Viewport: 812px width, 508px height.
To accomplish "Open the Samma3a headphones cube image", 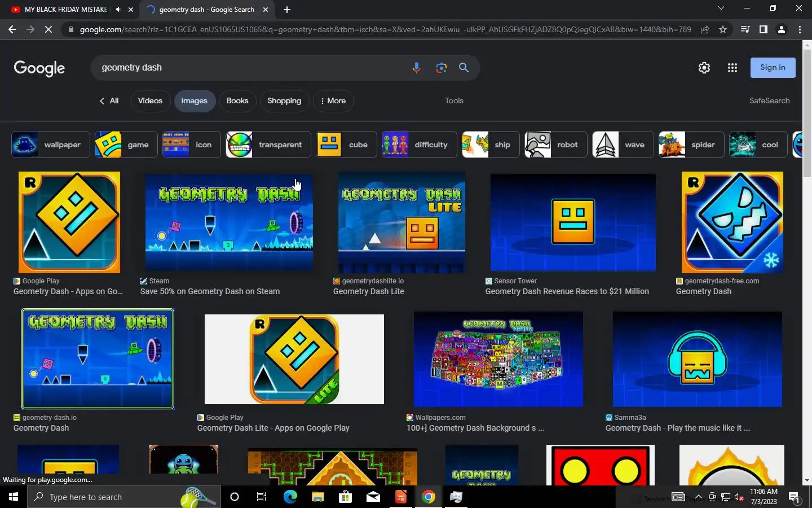I will [698, 359].
